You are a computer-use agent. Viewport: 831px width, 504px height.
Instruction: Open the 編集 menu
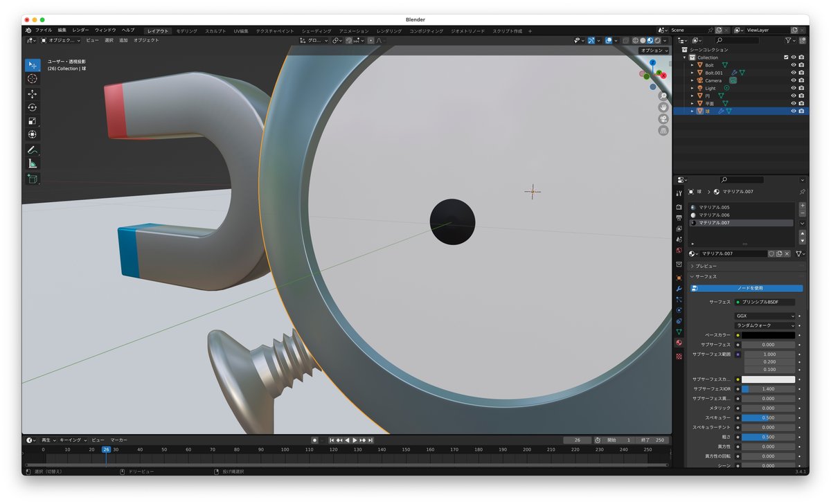(62, 30)
